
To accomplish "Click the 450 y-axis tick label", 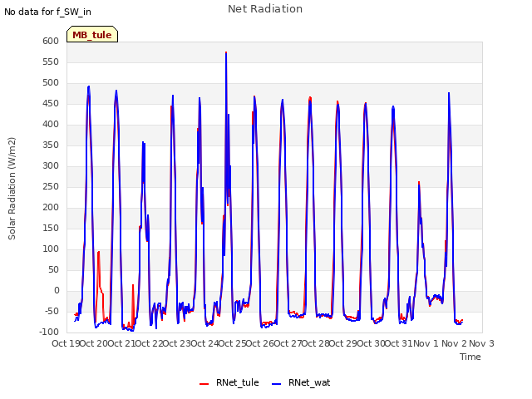I will point(51,104).
